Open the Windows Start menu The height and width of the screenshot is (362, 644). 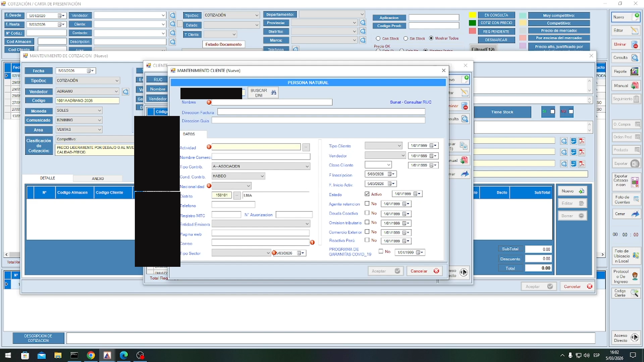[x=8, y=355]
